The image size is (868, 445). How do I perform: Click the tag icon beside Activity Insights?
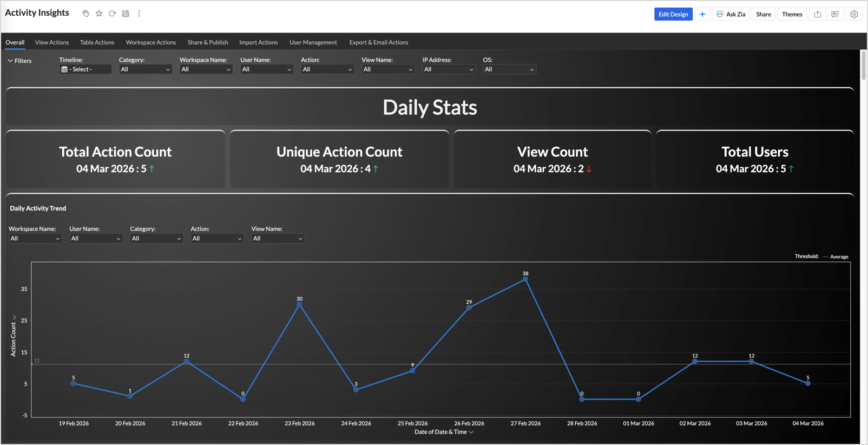pos(86,14)
